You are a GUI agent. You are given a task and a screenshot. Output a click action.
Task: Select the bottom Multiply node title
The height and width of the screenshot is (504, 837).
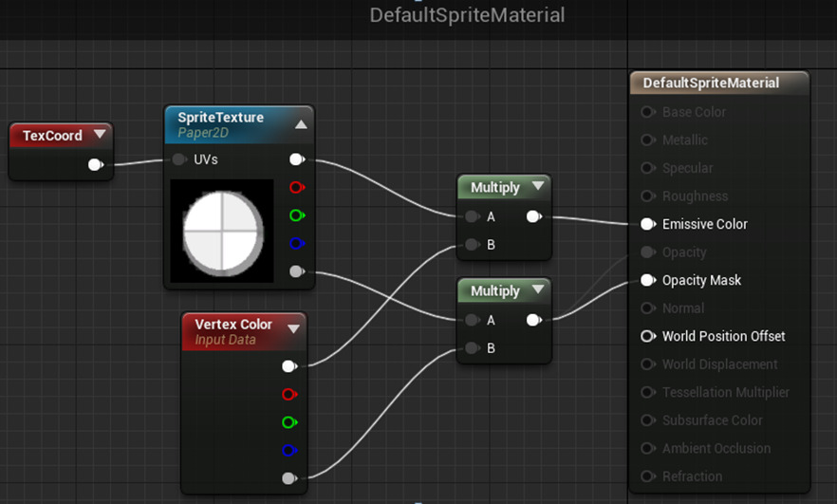click(495, 291)
